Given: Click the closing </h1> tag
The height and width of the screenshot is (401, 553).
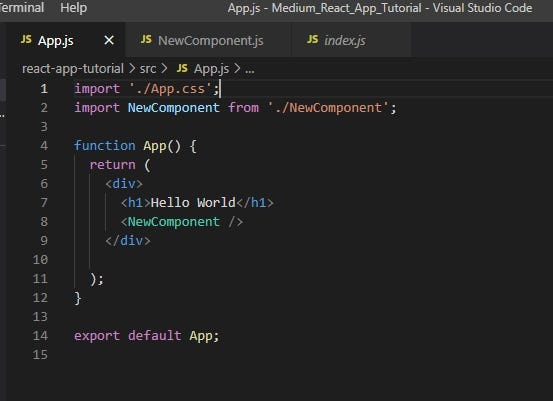Looking at the screenshot, I should tap(255, 202).
